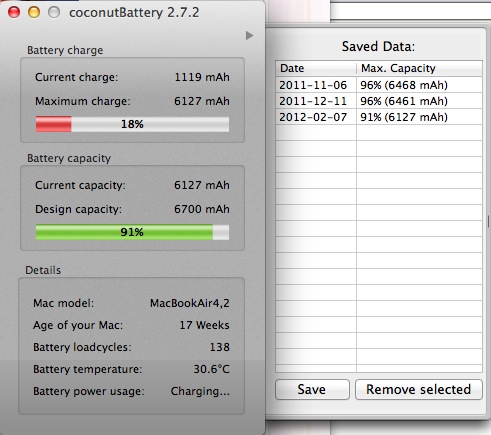Image resolution: width=491 pixels, height=435 pixels.
Task: Click the 6127 mAh current capacity value
Action: coord(202,185)
